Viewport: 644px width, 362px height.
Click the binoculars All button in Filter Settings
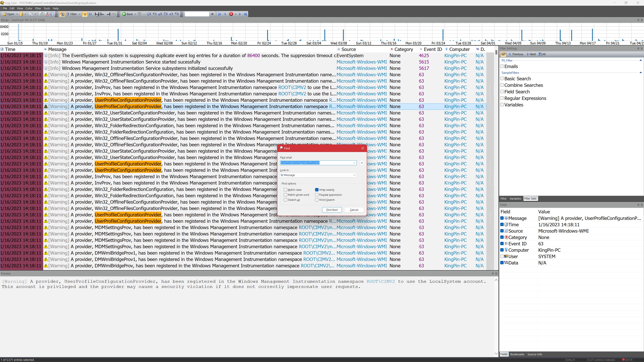tap(542, 54)
